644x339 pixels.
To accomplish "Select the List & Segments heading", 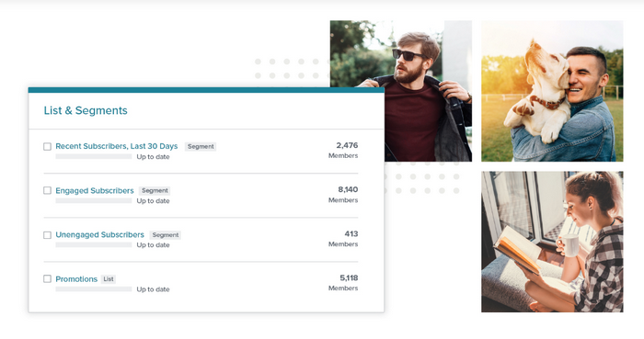I will pos(86,110).
